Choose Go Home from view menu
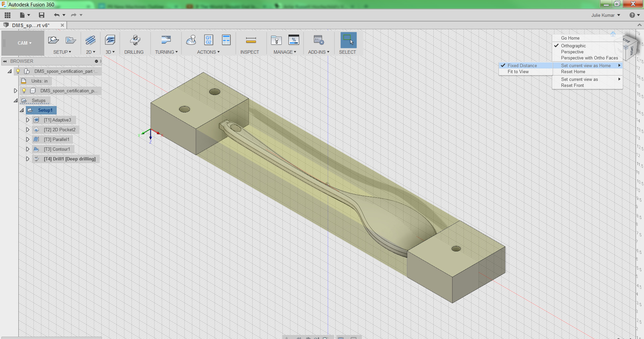The height and width of the screenshot is (339, 644). click(570, 38)
